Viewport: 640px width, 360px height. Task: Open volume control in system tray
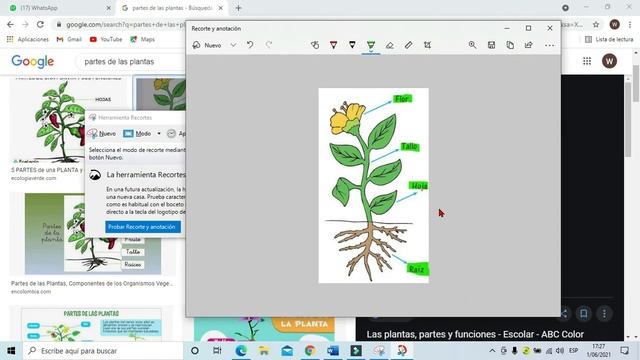click(560, 351)
